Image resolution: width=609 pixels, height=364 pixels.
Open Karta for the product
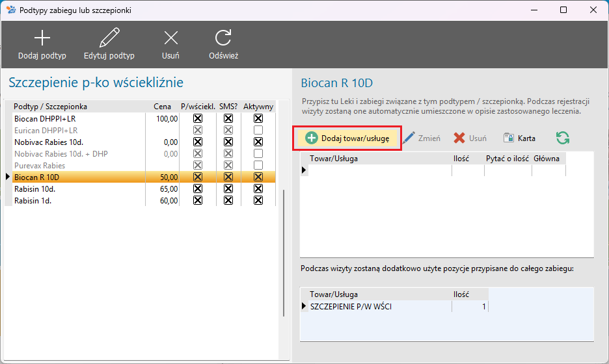[520, 138]
